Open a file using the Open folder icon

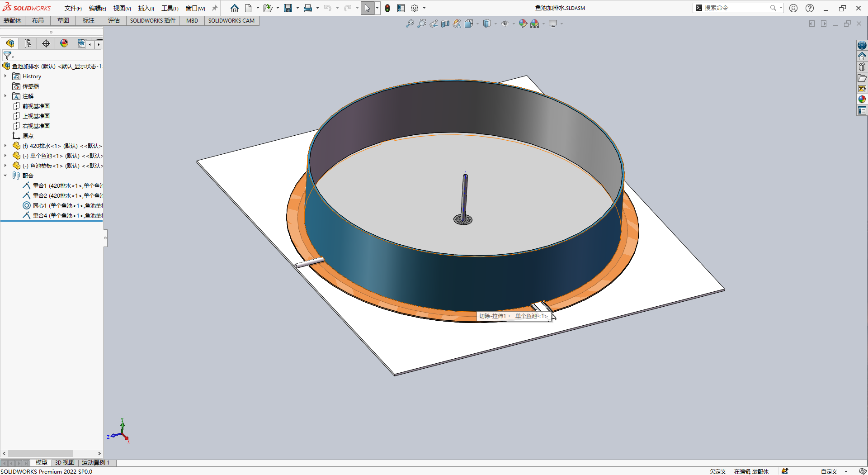tap(268, 8)
